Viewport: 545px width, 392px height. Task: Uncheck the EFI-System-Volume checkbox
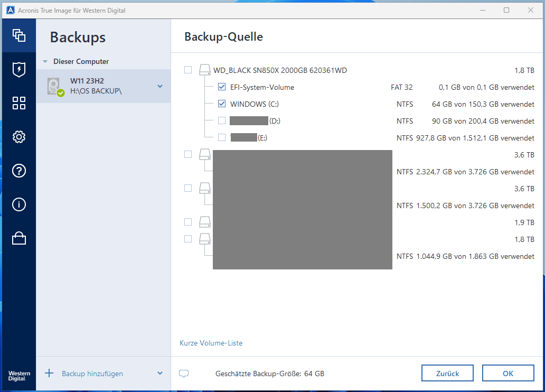(x=222, y=87)
